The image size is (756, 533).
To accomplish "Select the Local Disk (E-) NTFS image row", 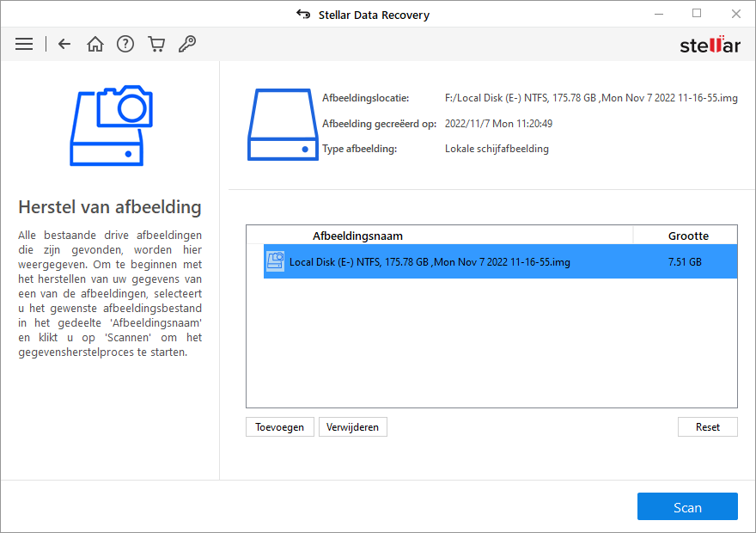I will 430,261.
